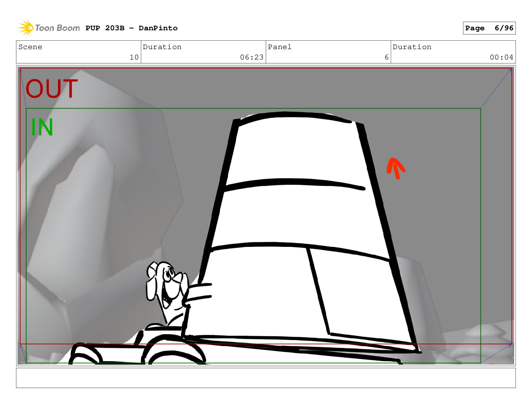Click the 'Scene' header label
Image resolution: width=532 pixels, height=412 pixels.
pyautogui.click(x=30, y=47)
